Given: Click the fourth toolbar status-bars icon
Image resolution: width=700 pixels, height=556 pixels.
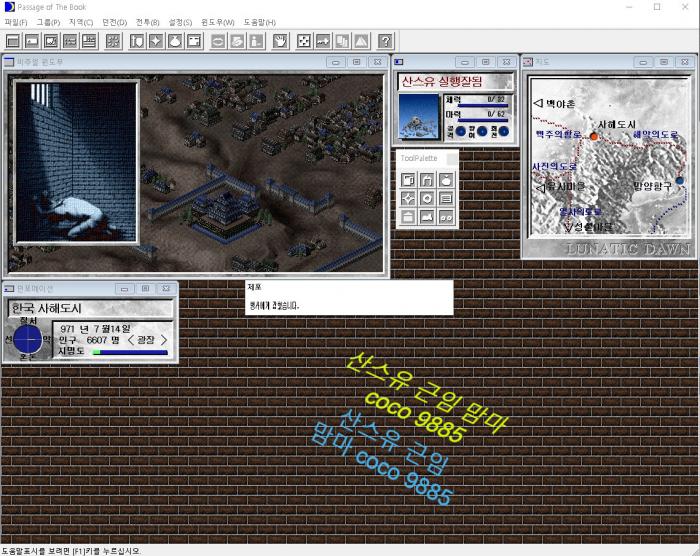Looking at the screenshot, I should coord(70,41).
